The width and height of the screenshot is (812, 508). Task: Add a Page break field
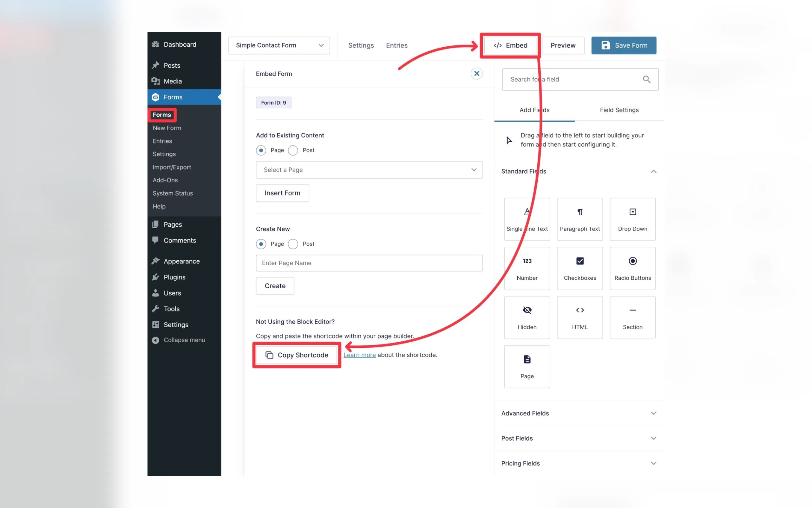pos(527,366)
